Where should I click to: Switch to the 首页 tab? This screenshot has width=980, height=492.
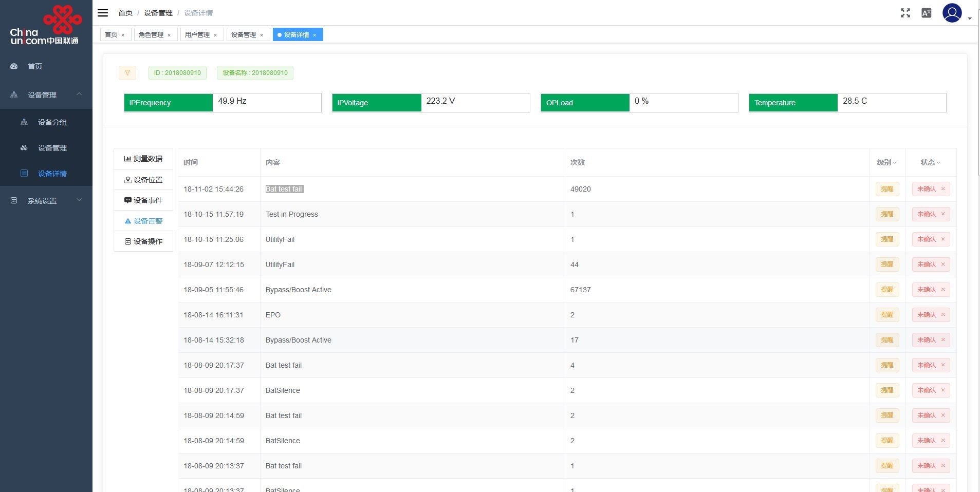click(111, 35)
